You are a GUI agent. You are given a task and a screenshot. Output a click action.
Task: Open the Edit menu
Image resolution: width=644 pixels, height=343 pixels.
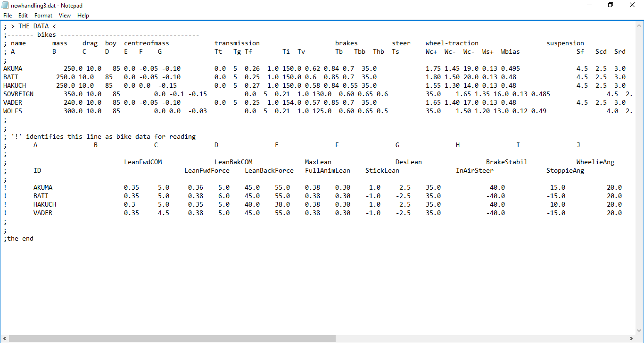(x=23, y=15)
